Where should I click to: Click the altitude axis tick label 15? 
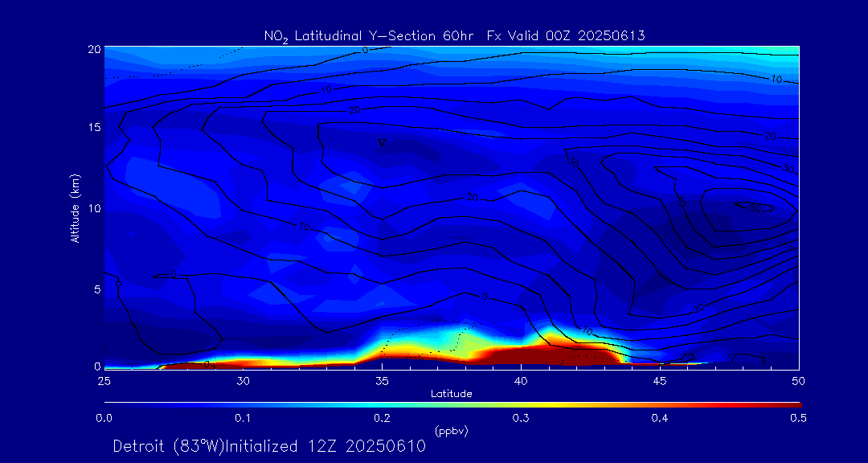click(x=93, y=127)
